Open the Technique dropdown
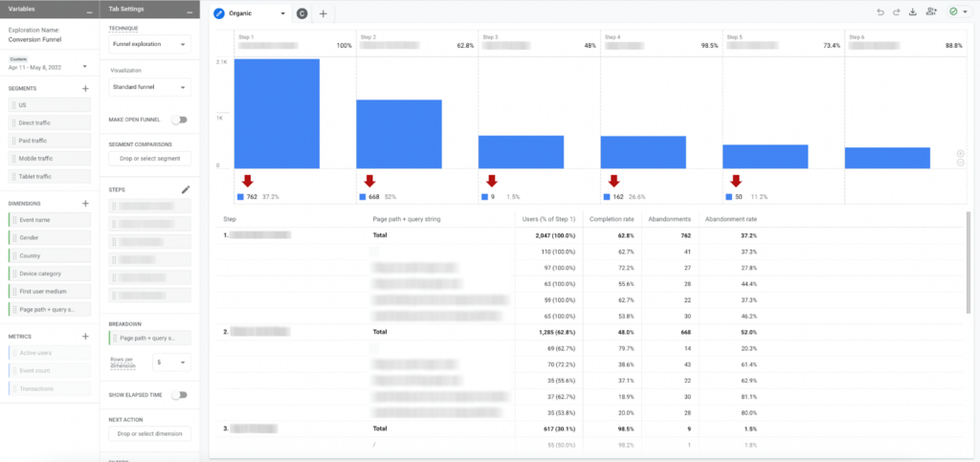 point(150,44)
